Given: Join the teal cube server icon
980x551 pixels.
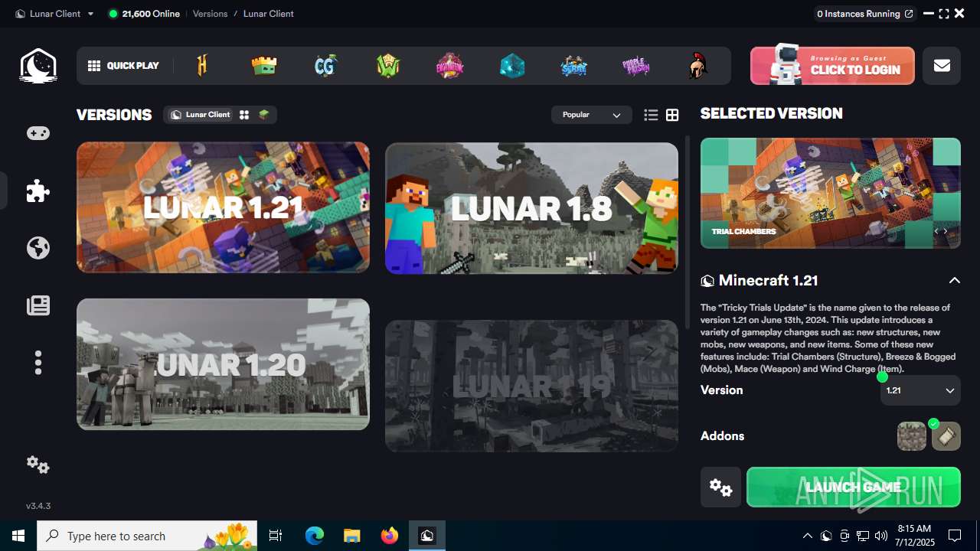Looking at the screenshot, I should coord(512,66).
